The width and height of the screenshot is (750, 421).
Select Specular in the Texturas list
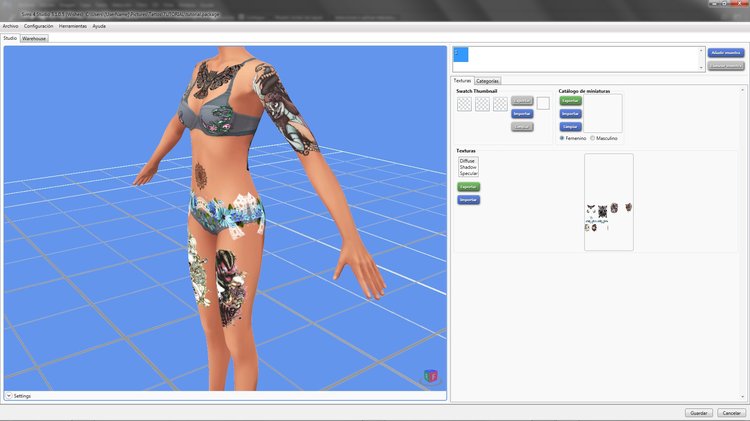[468, 173]
